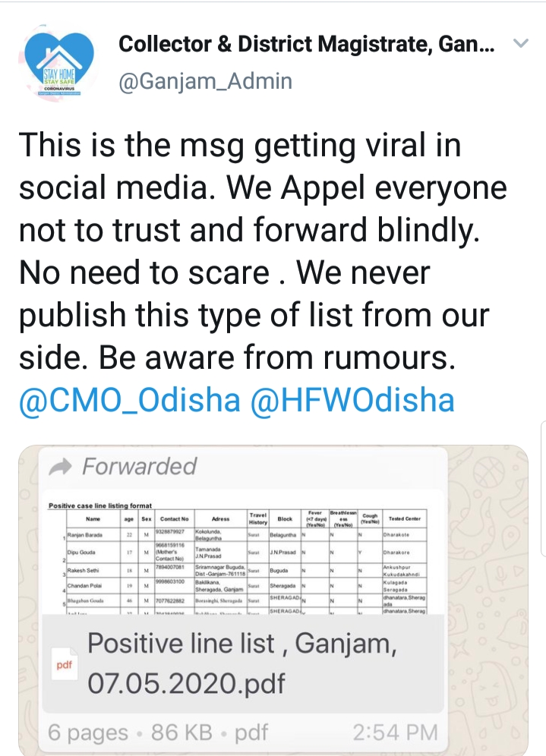Screen dimensions: 546x756
Task: Click the Tested Center column header
Action: coord(404,518)
